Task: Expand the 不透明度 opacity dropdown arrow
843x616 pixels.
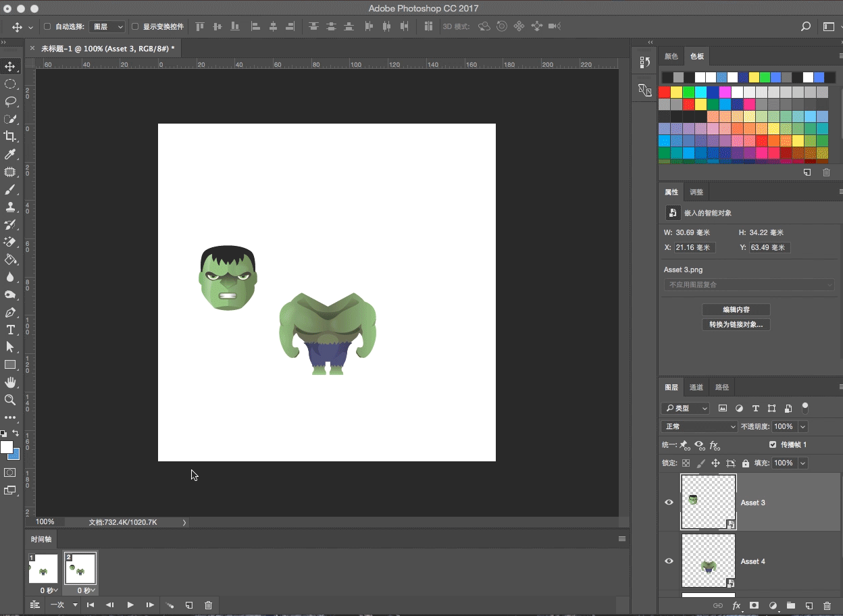Action: (x=803, y=427)
